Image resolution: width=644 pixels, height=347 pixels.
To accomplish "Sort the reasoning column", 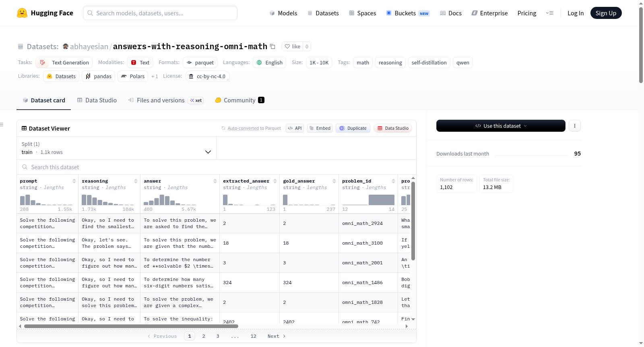I will tap(136, 181).
